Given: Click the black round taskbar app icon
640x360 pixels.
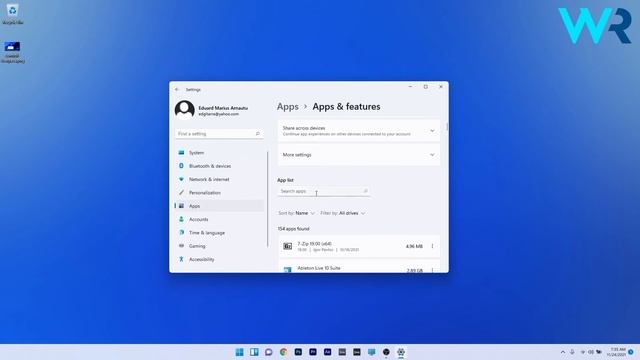Looking at the screenshot, I should 386,352.
